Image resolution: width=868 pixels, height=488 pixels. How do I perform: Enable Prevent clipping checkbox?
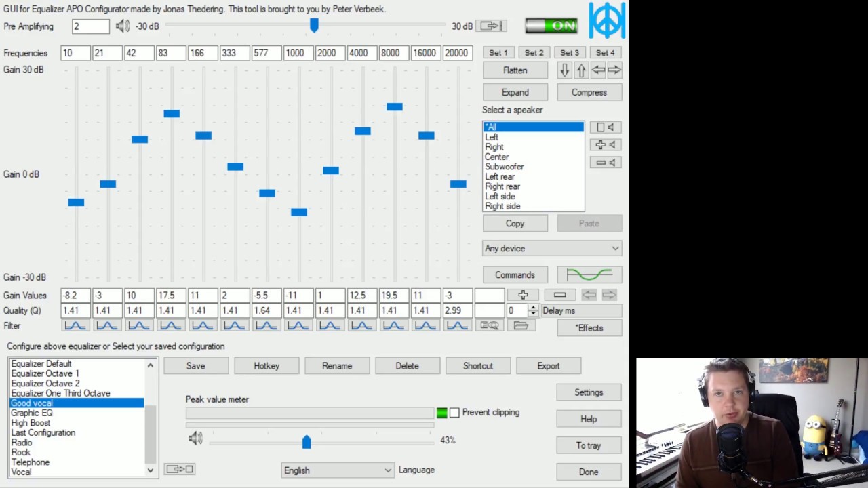(454, 412)
